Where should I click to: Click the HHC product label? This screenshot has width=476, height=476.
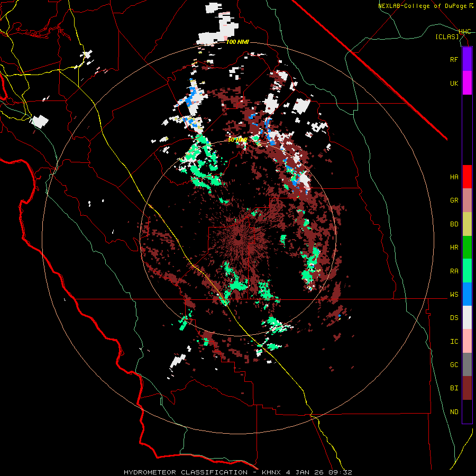tap(464, 32)
